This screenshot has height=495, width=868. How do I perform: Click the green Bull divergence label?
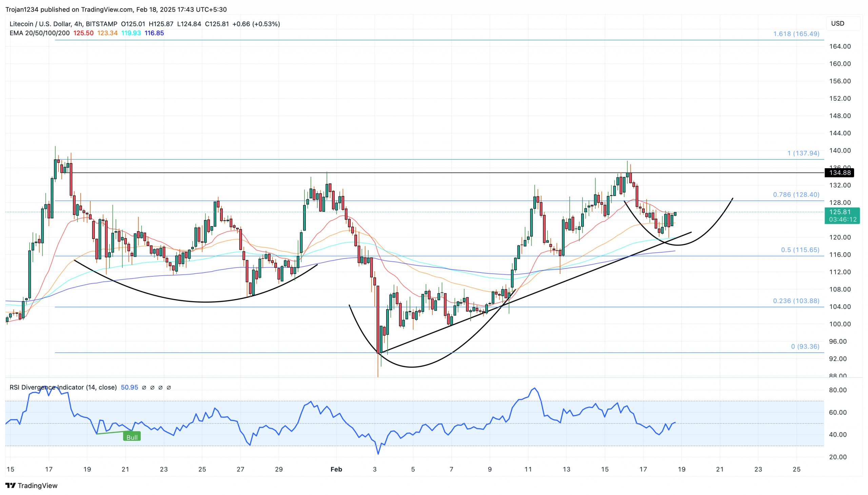coord(132,437)
